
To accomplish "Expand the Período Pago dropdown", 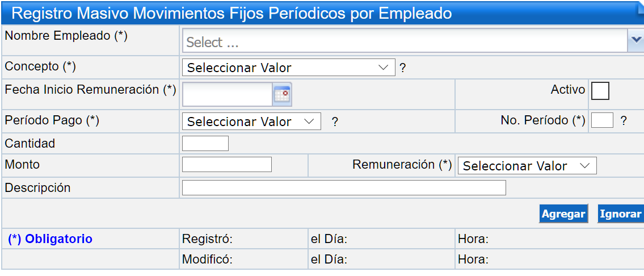I will pos(251,122).
